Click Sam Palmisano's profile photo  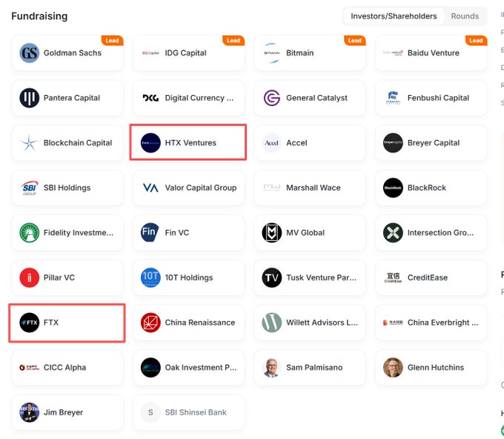pos(271,367)
